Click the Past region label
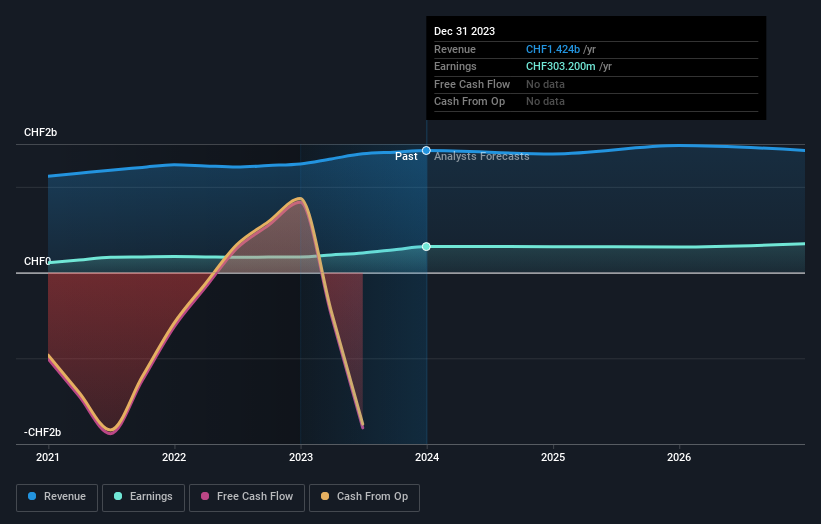This screenshot has width=821, height=524. coord(406,157)
